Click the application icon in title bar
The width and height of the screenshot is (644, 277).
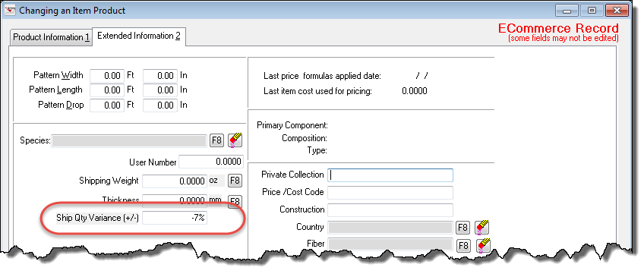tap(11, 11)
